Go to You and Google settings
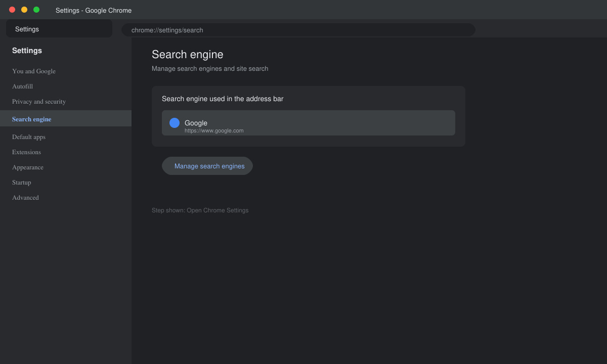The image size is (607, 364). point(34,71)
